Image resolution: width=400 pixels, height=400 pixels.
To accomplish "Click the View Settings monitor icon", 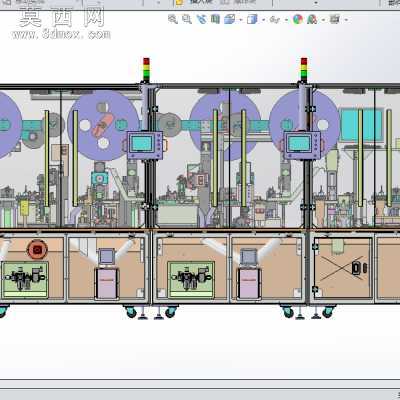I will pos(335,19).
